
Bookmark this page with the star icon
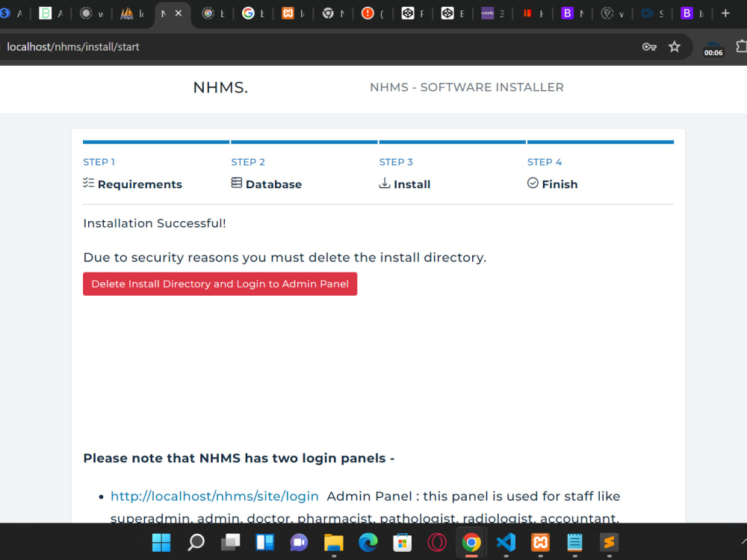674,46
